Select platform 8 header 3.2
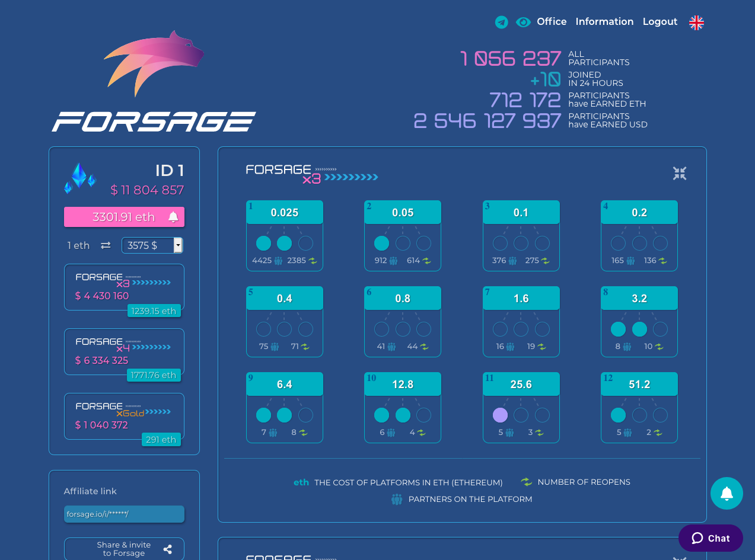Screen dimensions: 755x560 639,298
